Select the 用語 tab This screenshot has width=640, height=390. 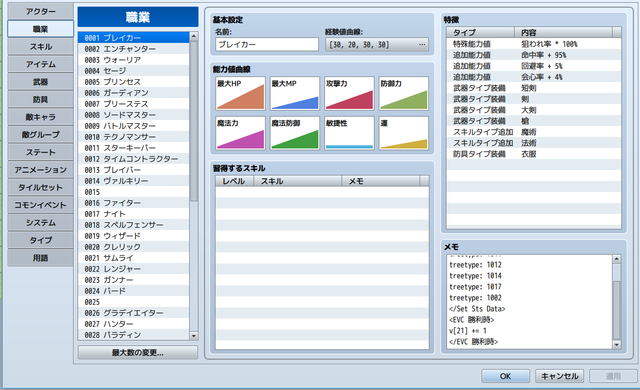(40, 257)
